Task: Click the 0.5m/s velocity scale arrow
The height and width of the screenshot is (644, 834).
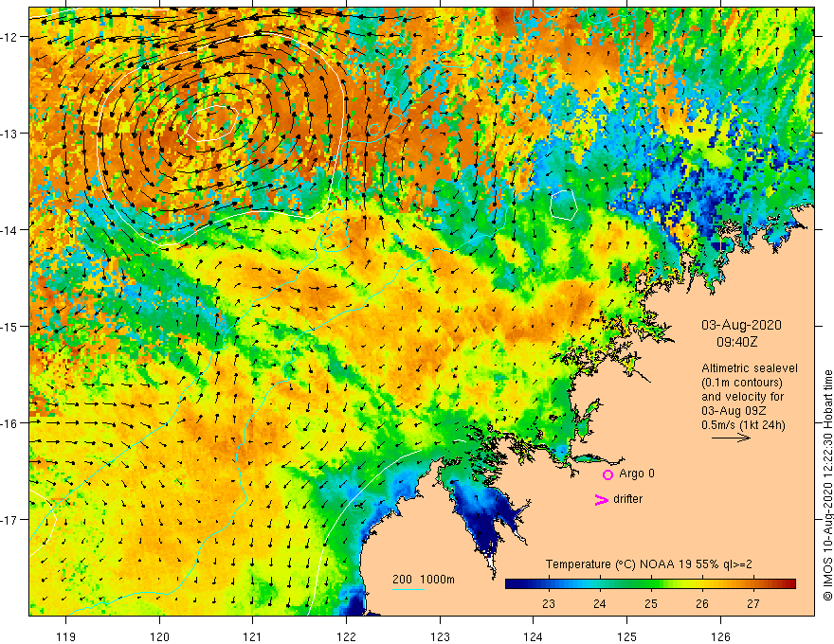Action: coord(731,438)
